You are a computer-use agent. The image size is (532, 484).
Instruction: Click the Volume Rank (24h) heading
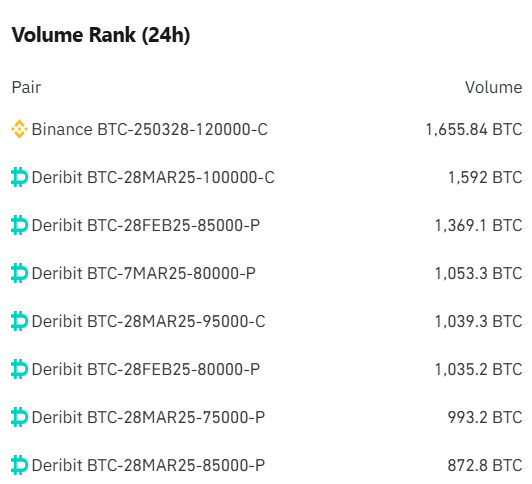101,35
